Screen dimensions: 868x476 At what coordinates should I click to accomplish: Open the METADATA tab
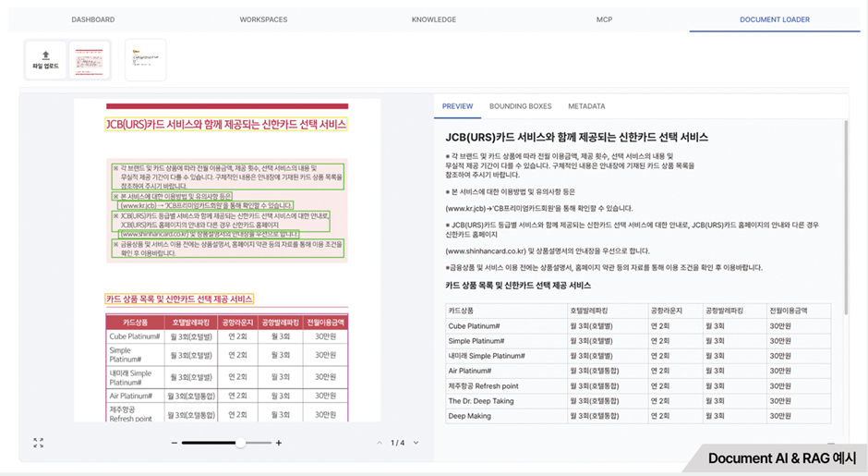coord(586,106)
